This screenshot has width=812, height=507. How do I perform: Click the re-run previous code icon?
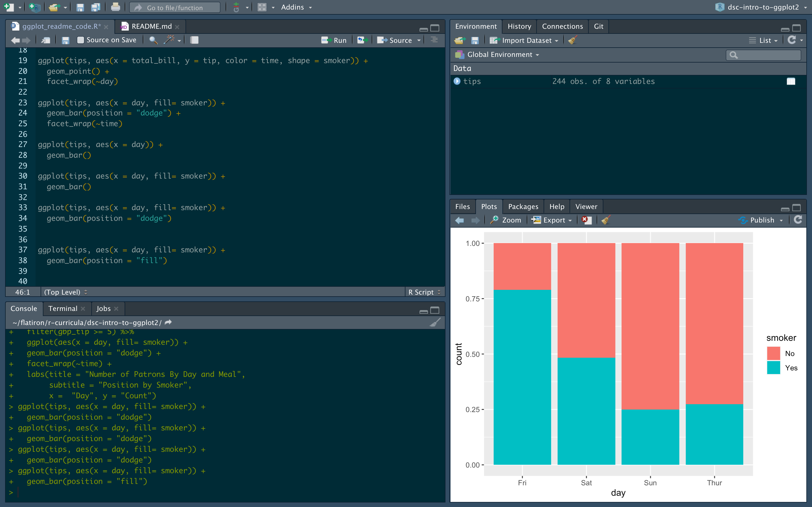click(x=362, y=40)
